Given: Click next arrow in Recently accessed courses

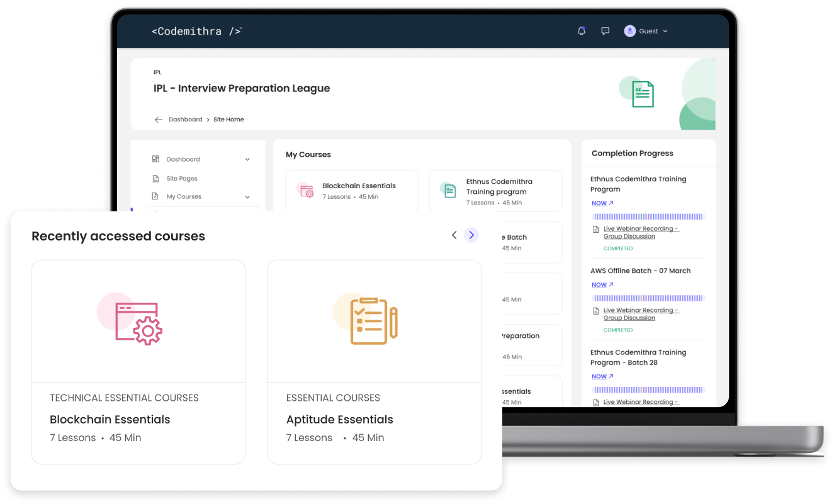Looking at the screenshot, I should click(471, 235).
